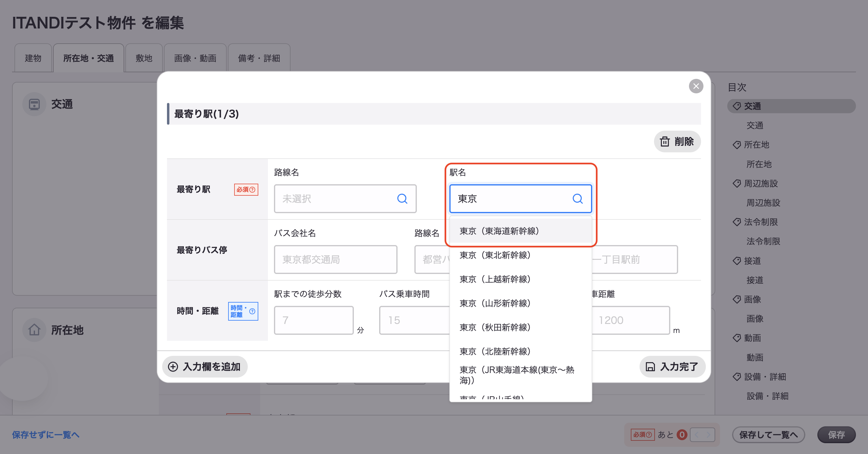Switch to the 敷地 tab

click(x=144, y=58)
